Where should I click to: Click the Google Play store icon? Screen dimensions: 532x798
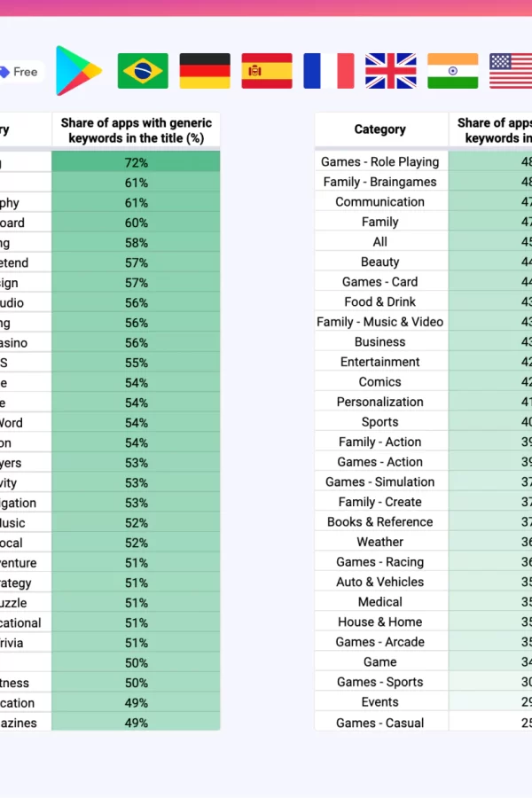point(79,71)
